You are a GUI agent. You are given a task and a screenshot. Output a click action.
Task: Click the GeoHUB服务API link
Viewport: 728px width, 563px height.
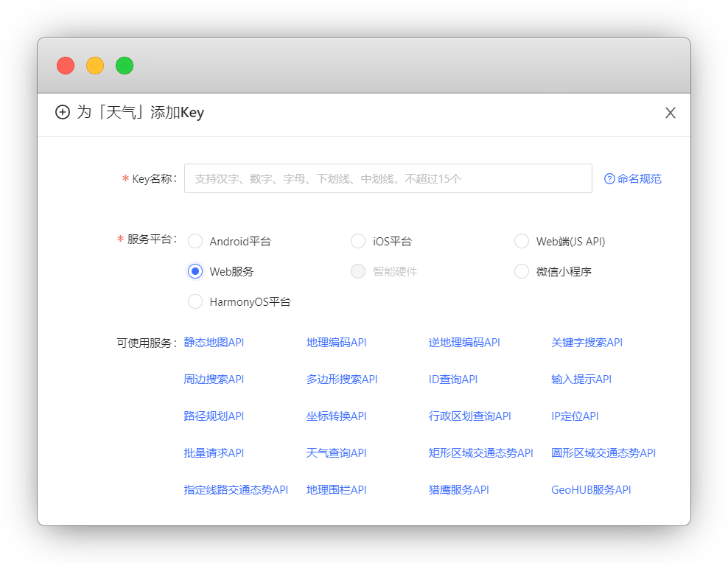(x=591, y=490)
